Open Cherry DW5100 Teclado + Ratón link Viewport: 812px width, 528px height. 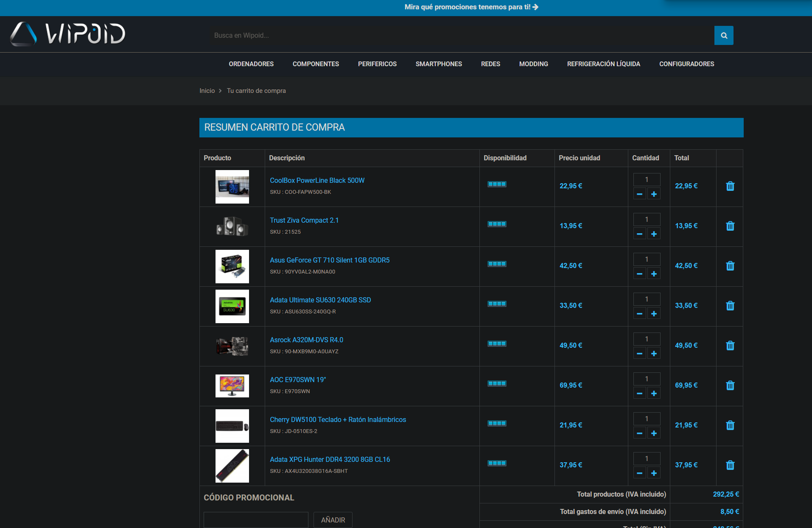click(338, 420)
